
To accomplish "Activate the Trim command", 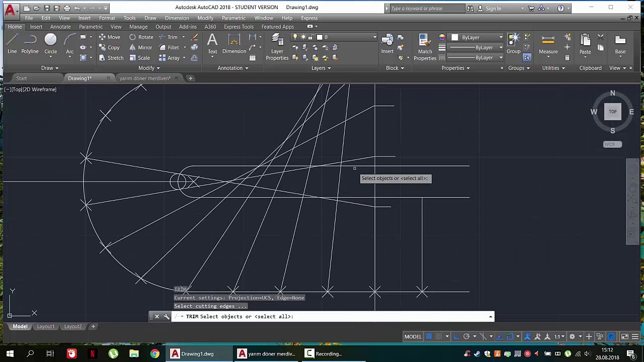I will [x=168, y=37].
